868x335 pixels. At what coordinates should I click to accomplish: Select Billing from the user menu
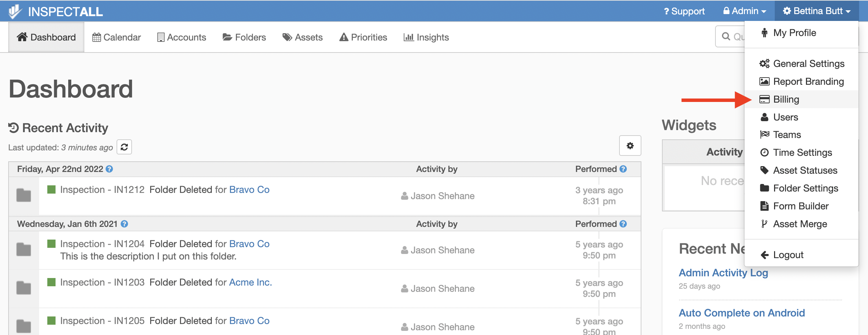click(786, 100)
